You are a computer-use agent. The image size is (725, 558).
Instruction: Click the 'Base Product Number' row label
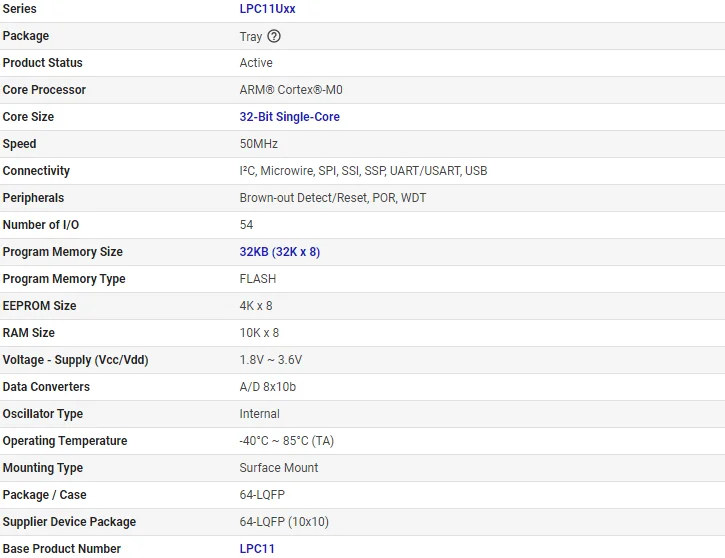click(61, 548)
